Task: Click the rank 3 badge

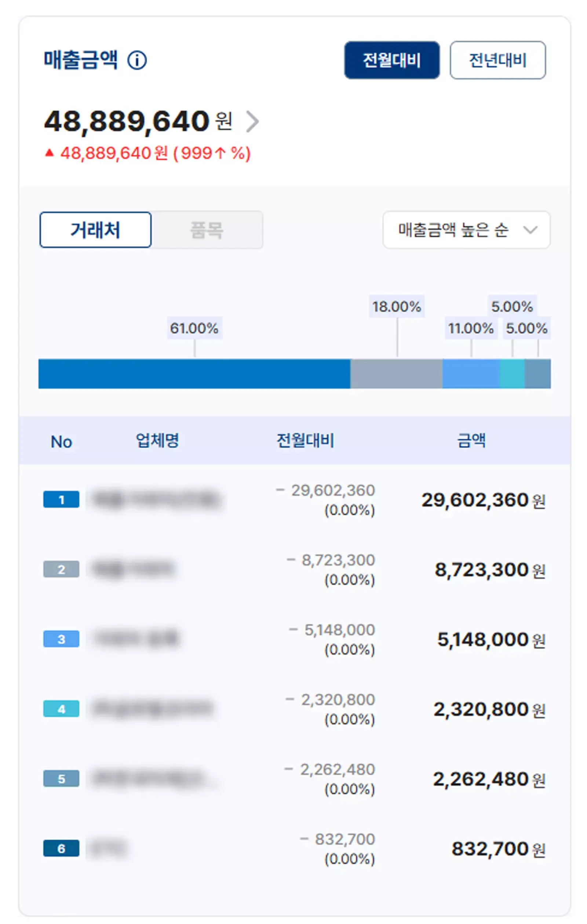Action: tap(61, 639)
